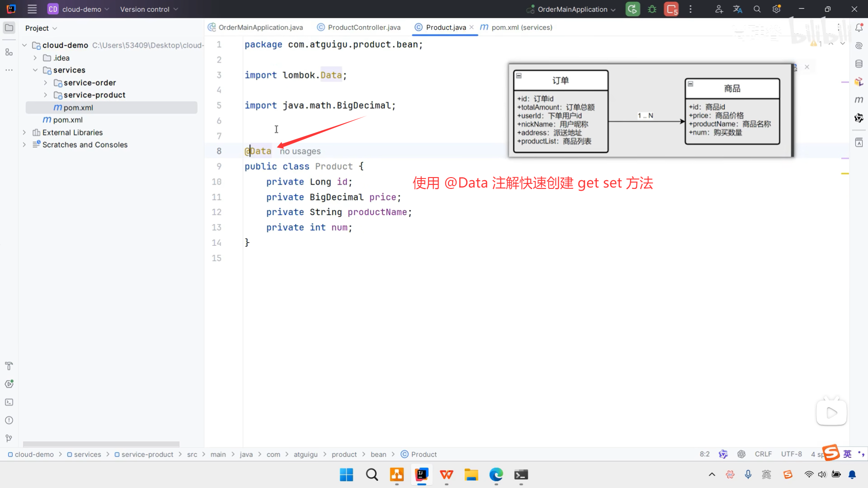868x488 pixels.
Task: Open the Notifications bell panel
Action: [859, 28]
